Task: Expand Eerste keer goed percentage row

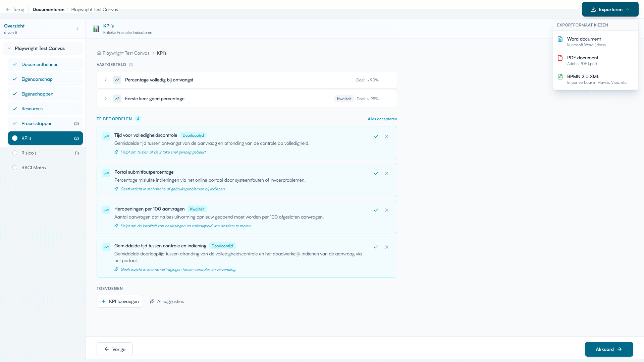Action: (106, 99)
